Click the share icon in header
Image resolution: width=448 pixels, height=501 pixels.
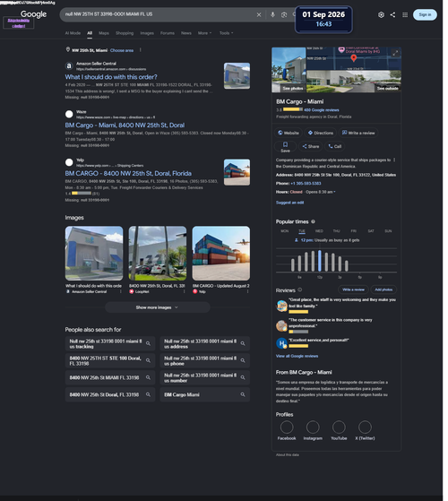point(392,14)
